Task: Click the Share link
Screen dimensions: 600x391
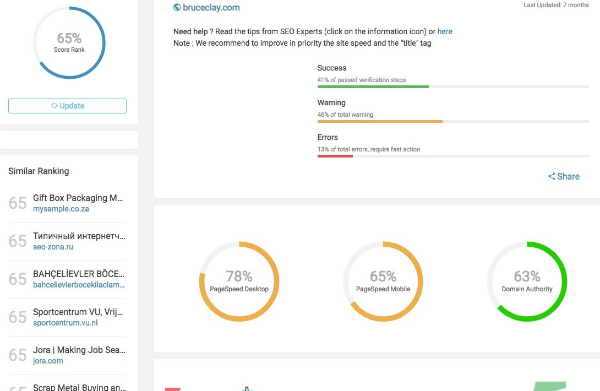Action: 564,176
